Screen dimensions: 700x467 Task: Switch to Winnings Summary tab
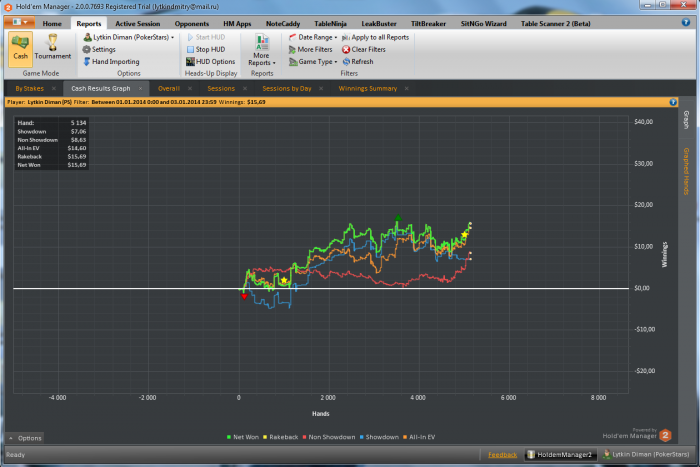coord(367,88)
